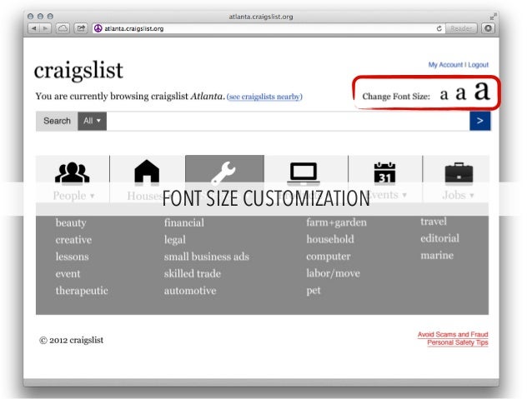Open the downloads button in toolbar
This screenshot has width=532, height=399.
point(488,28)
